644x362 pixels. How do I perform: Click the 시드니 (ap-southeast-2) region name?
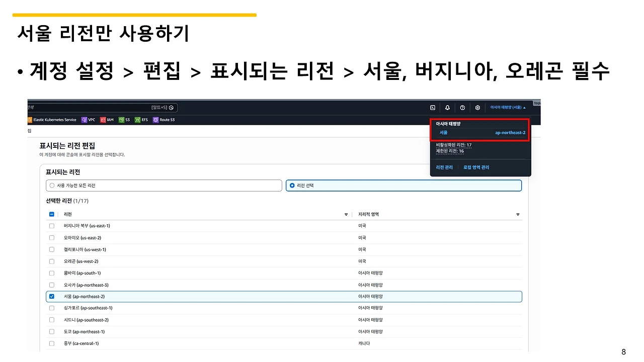[x=87, y=320]
